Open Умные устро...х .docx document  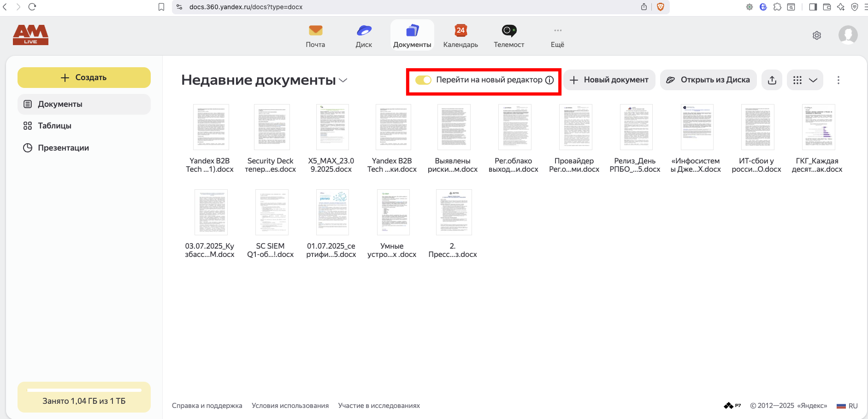(392, 224)
